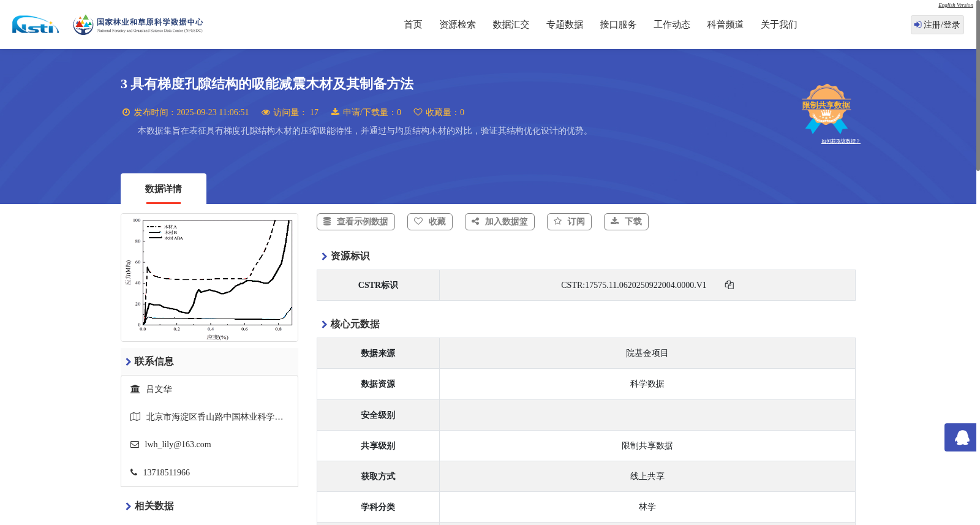Click the 下载 button

coord(626,222)
